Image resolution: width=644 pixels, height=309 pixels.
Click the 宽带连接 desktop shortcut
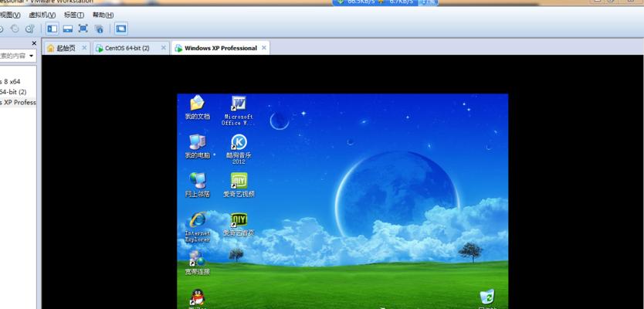(x=197, y=263)
